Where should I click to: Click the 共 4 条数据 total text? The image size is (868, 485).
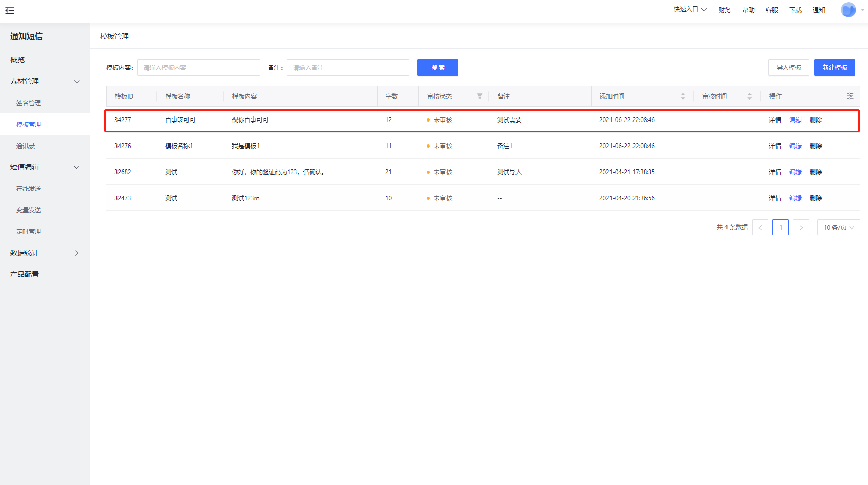click(732, 227)
